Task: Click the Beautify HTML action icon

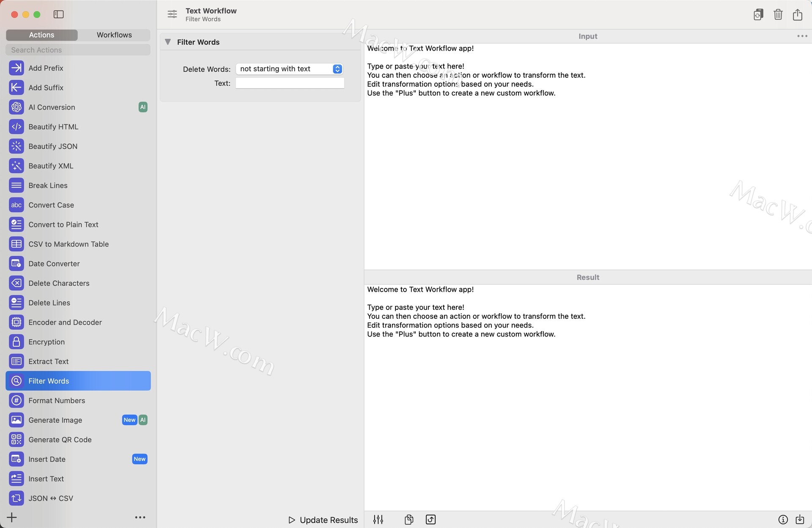Action: click(16, 126)
